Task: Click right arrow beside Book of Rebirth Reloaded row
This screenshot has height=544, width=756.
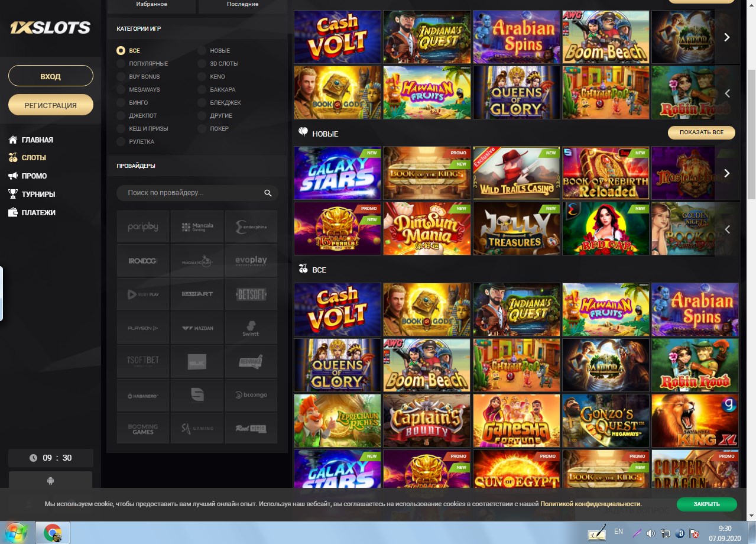Action: 727,173
